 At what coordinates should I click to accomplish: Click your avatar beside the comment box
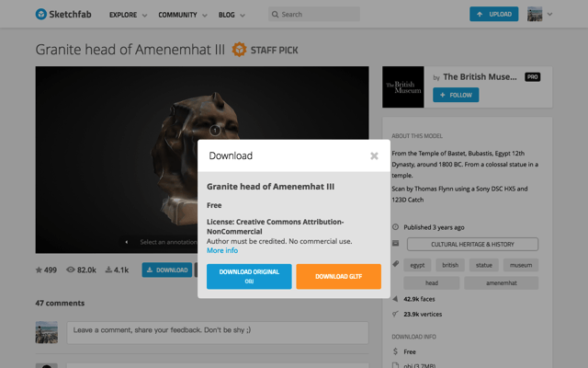47,332
